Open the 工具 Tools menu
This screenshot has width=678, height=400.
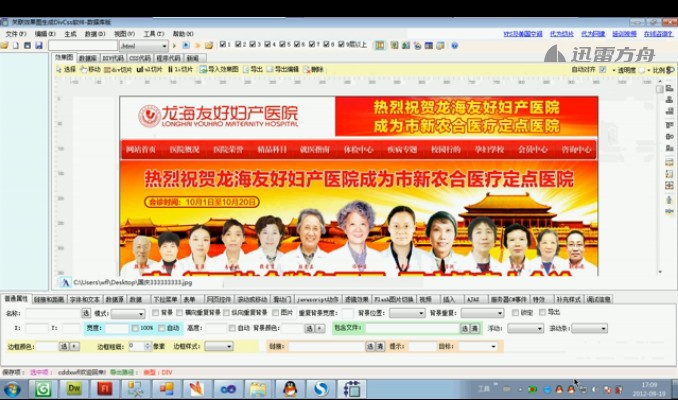point(154,34)
